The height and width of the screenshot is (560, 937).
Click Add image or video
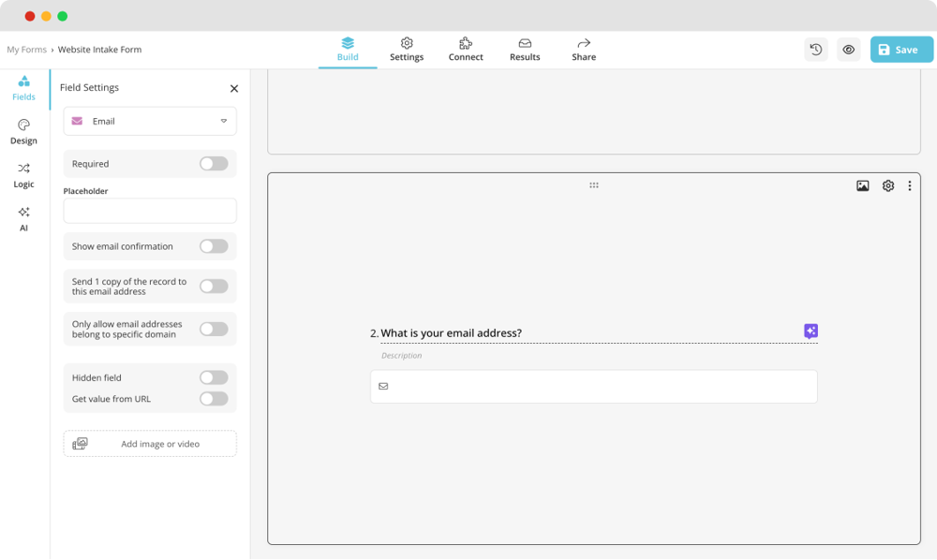pyautogui.click(x=149, y=443)
